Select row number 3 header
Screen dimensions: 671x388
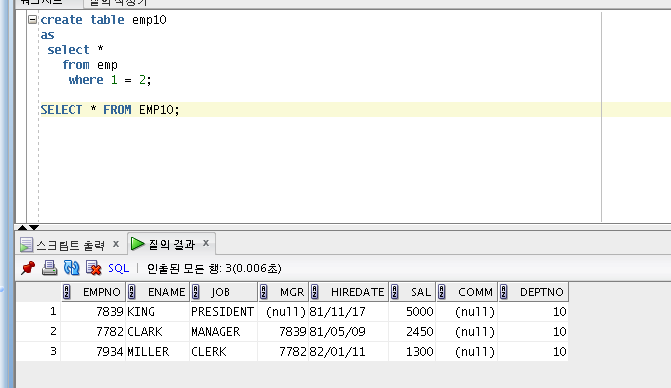click(x=39, y=351)
